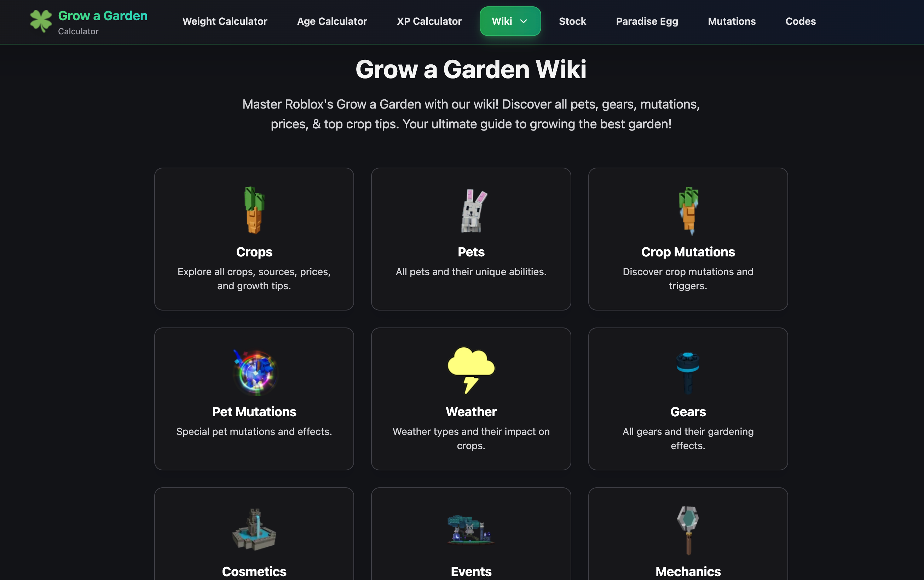Click the Grow a Garden site title
Viewport: 924px width, 580px height.
point(103,16)
